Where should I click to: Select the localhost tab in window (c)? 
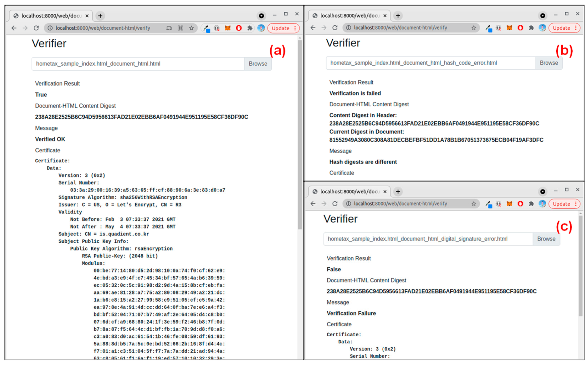tap(349, 192)
